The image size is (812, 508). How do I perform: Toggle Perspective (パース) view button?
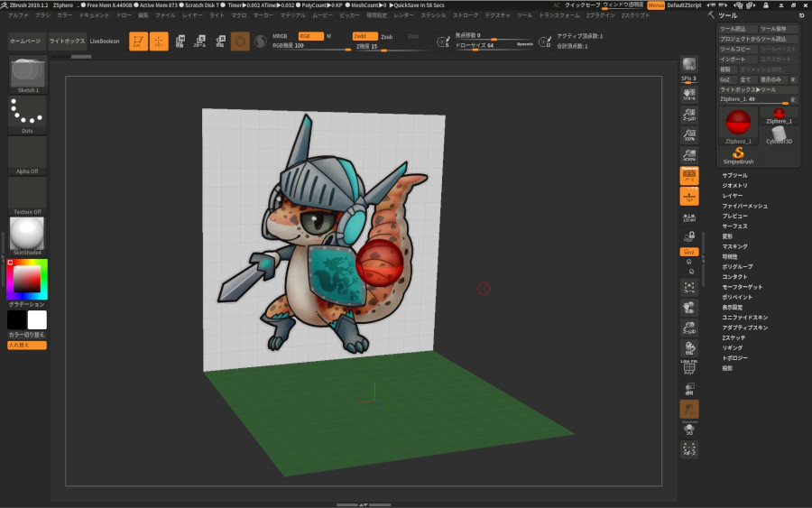689,176
